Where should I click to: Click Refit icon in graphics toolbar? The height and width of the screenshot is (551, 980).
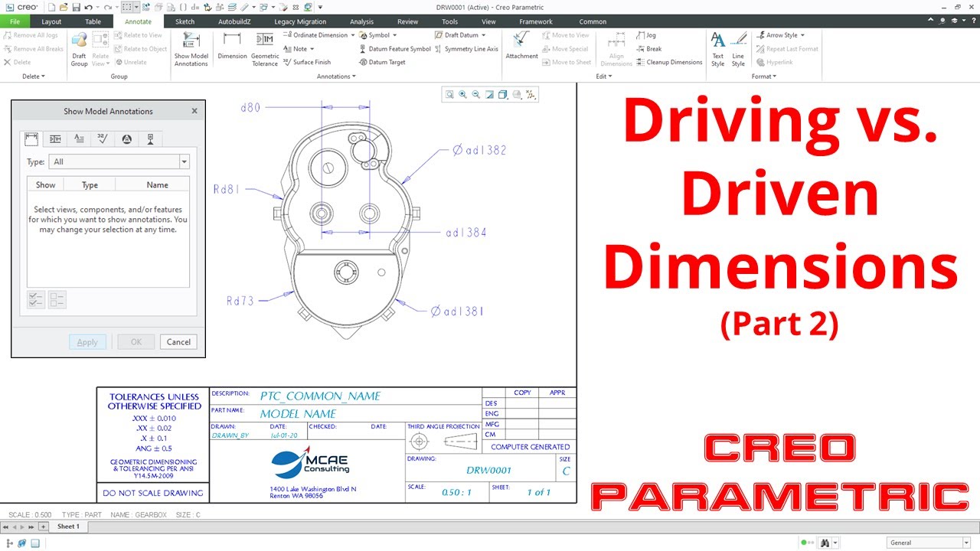tap(450, 95)
